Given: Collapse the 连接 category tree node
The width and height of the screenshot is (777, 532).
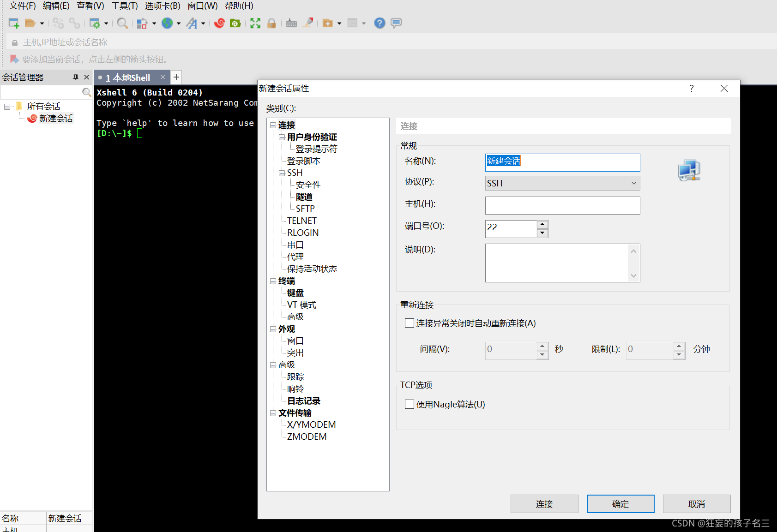Looking at the screenshot, I should click(x=273, y=125).
